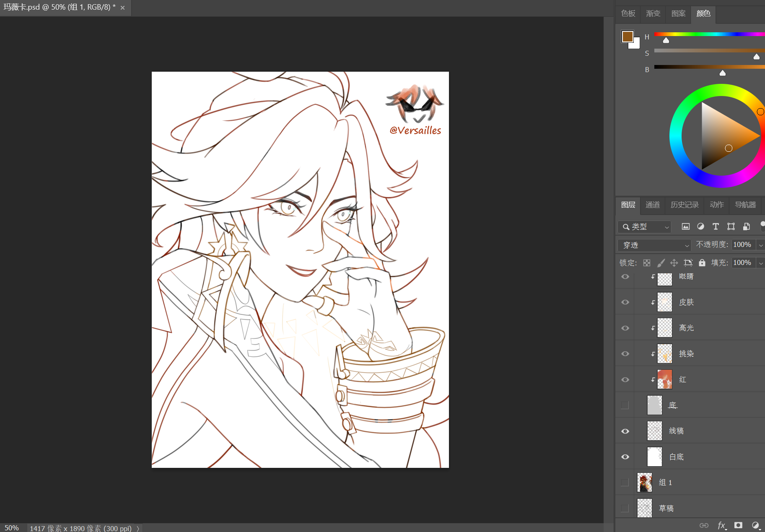
Task: Expand the 不透明度 opacity dropdown arrow
Action: [x=760, y=245]
